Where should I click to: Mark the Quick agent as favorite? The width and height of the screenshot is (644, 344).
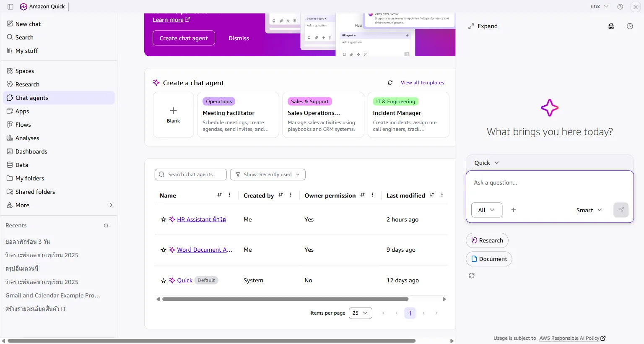coord(164,280)
